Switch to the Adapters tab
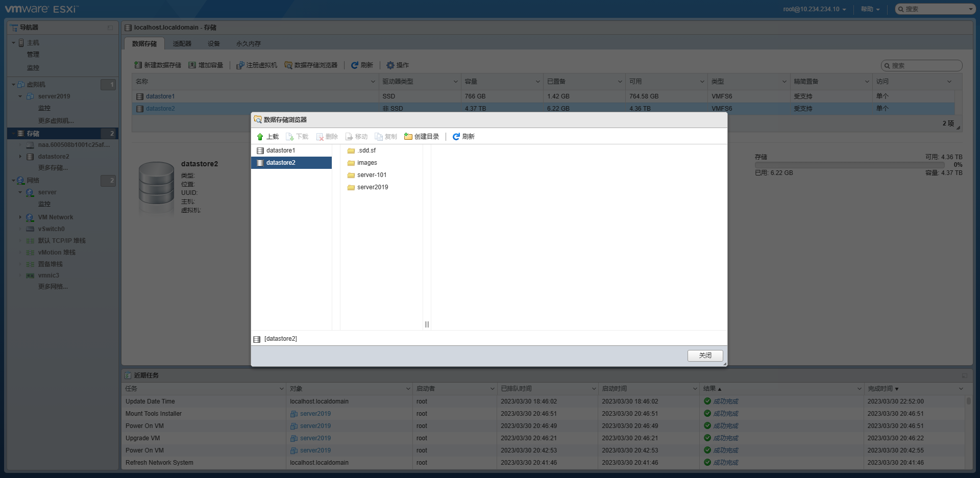This screenshot has height=478, width=980. click(x=182, y=44)
